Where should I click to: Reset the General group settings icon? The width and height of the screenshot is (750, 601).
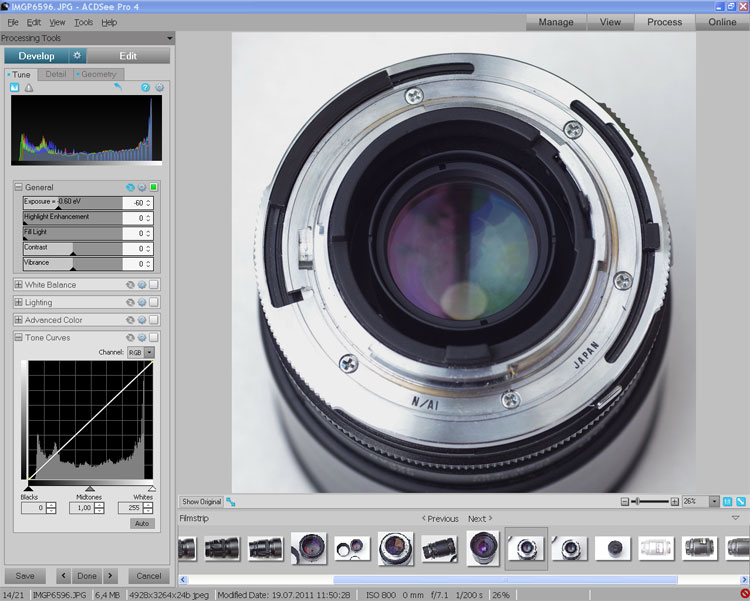(130, 187)
